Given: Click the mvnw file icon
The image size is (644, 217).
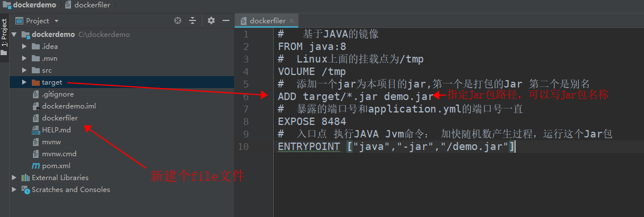Looking at the screenshot, I should tap(35, 142).
